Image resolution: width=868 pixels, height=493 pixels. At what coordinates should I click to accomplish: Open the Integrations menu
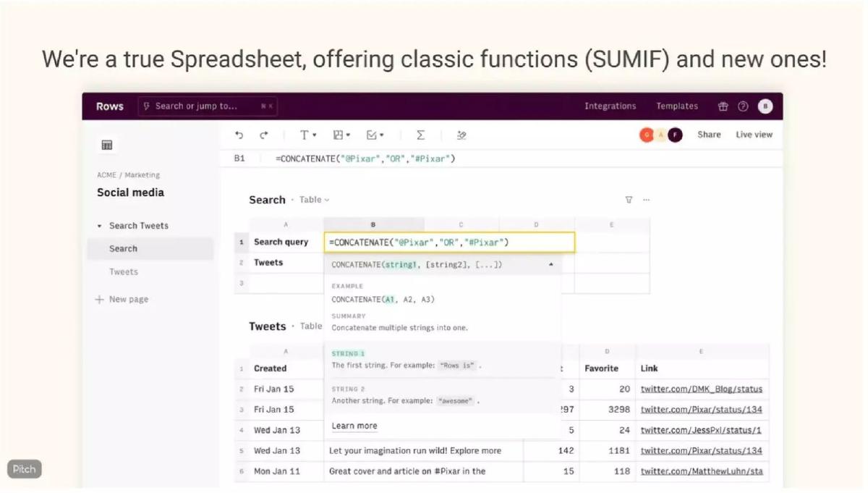click(x=610, y=106)
